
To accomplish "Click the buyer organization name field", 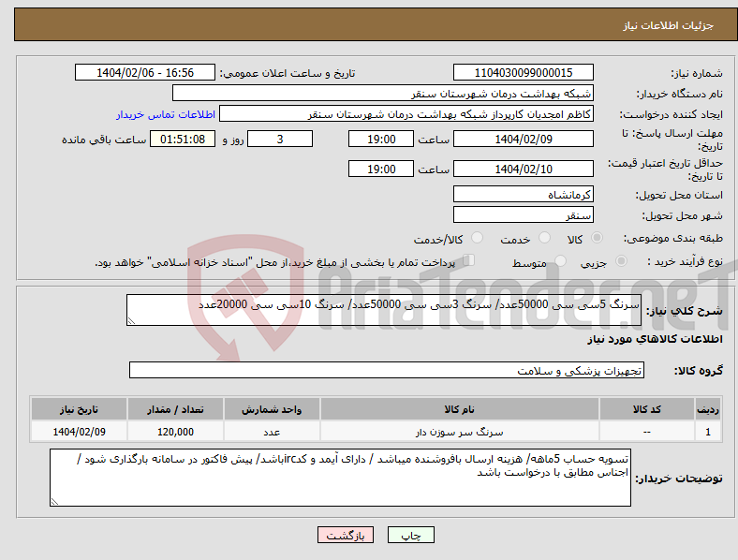I will [x=383, y=93].
